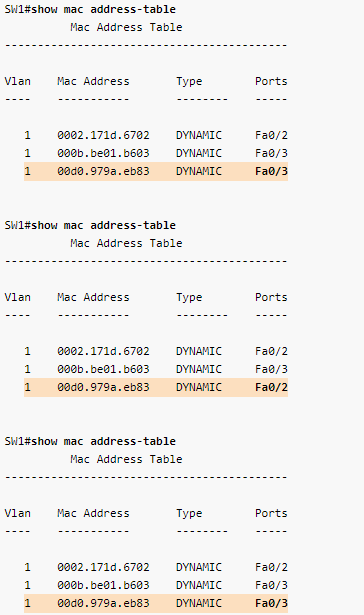Image resolution: width=364 pixels, height=615 pixels.
Task: Click the 'Mac Address Table' title of the first output
Action: (x=126, y=27)
